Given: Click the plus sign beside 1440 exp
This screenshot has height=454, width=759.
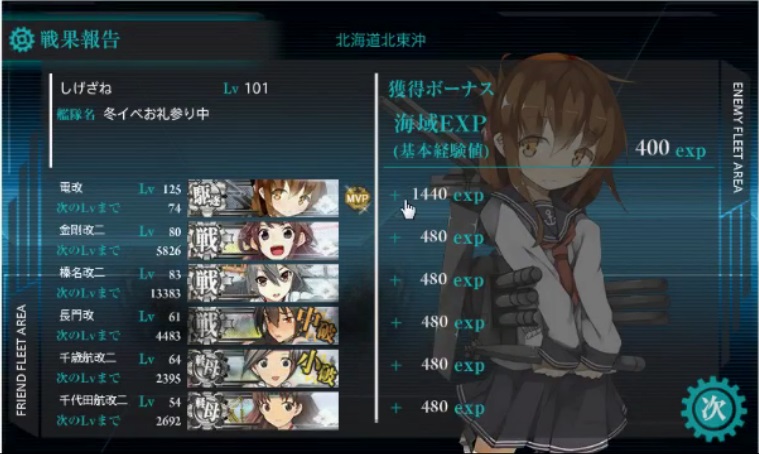Looking at the screenshot, I should pos(395,195).
